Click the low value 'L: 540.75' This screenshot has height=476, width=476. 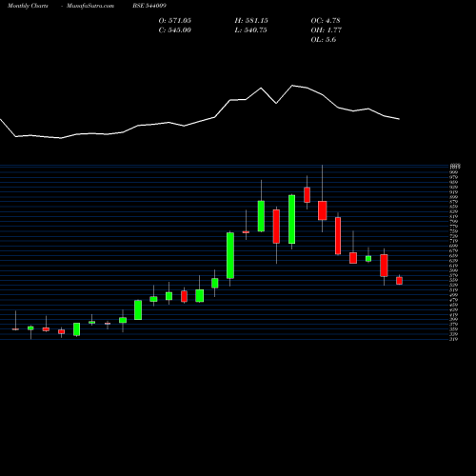pos(250,30)
